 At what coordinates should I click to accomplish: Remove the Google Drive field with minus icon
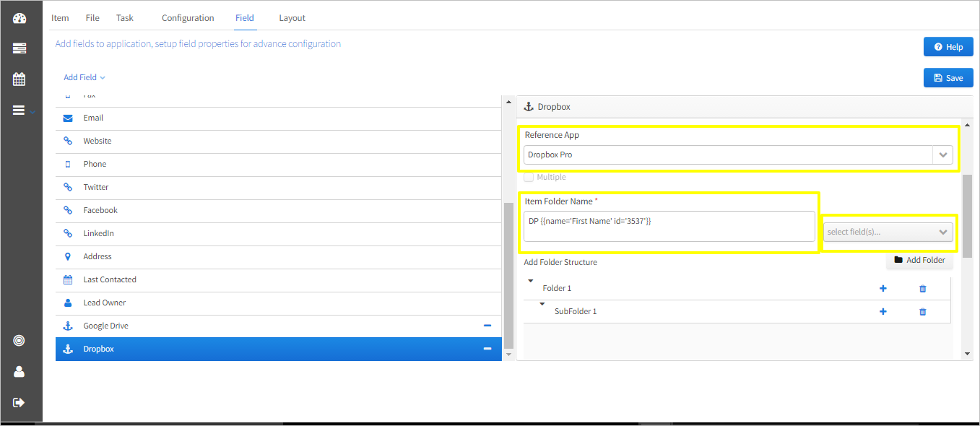[x=487, y=326]
